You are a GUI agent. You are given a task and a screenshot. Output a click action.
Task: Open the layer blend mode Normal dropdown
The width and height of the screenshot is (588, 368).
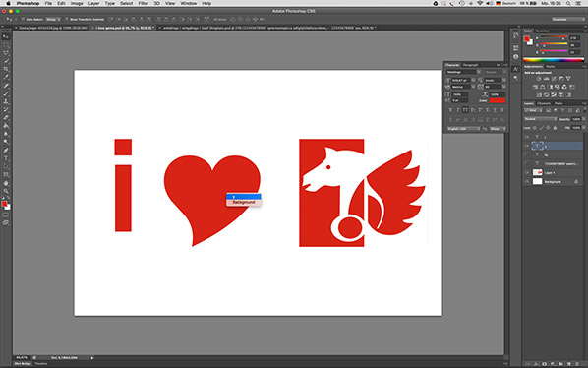click(540, 119)
